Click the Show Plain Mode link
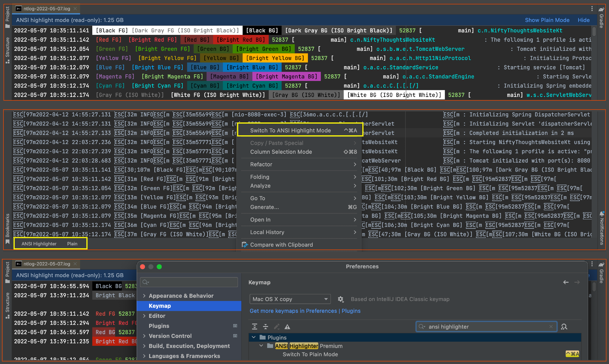Viewport: 609px width, 364px height. pyautogui.click(x=547, y=20)
